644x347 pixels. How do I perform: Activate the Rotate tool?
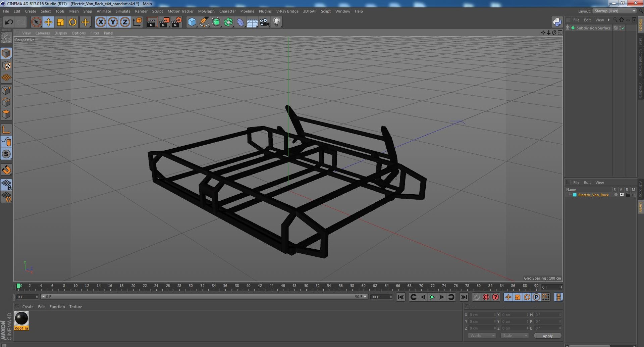[72, 22]
